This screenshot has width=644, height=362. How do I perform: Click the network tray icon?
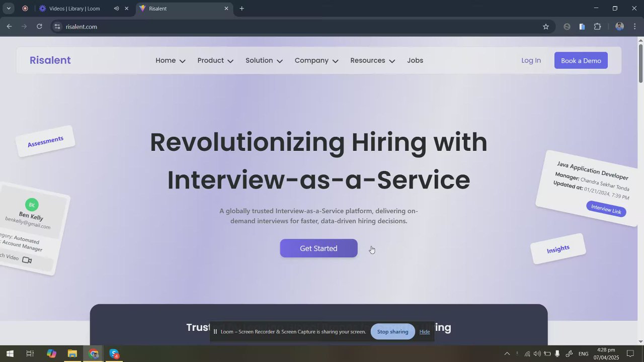tap(527, 354)
